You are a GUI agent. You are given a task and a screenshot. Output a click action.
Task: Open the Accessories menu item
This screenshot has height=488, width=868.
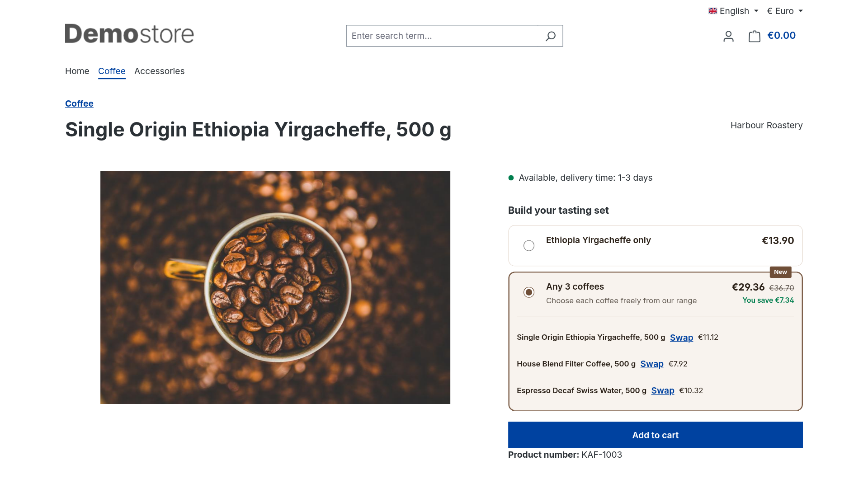(x=160, y=71)
